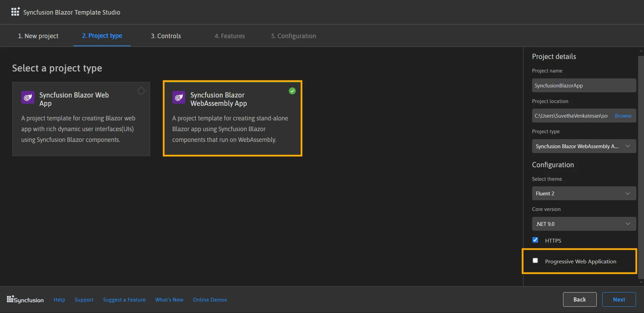Viewport: 644px width, 313px height.
Task: Open the Project type dropdown
Action: (x=584, y=146)
